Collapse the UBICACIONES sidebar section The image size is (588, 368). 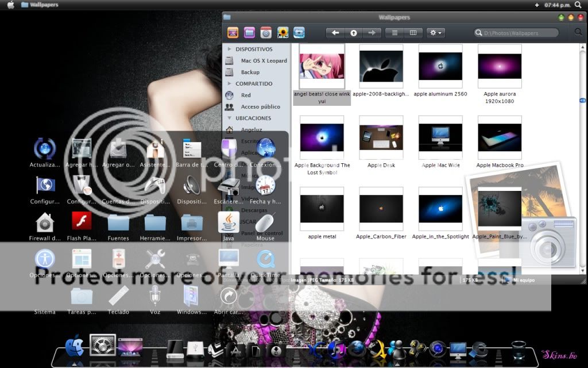229,118
